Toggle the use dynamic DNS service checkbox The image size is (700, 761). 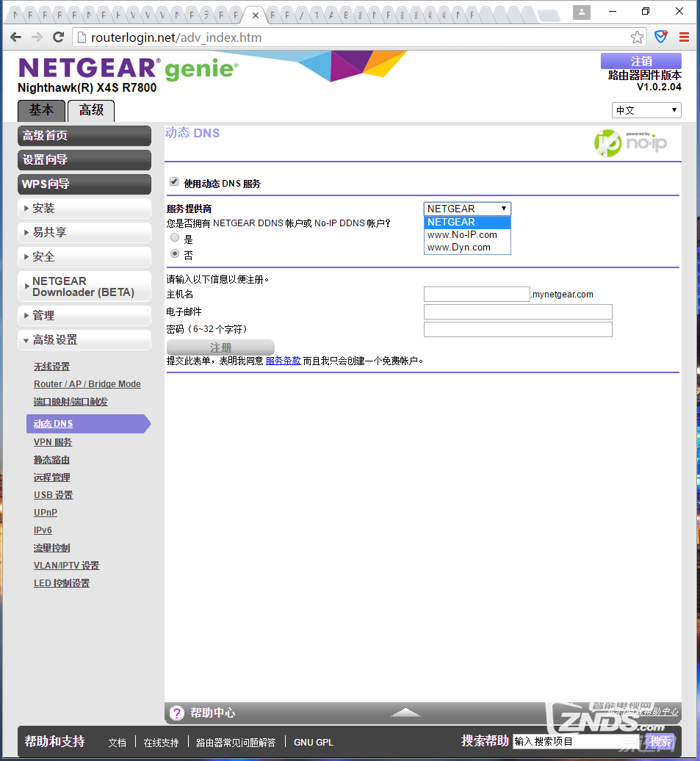pyautogui.click(x=174, y=182)
